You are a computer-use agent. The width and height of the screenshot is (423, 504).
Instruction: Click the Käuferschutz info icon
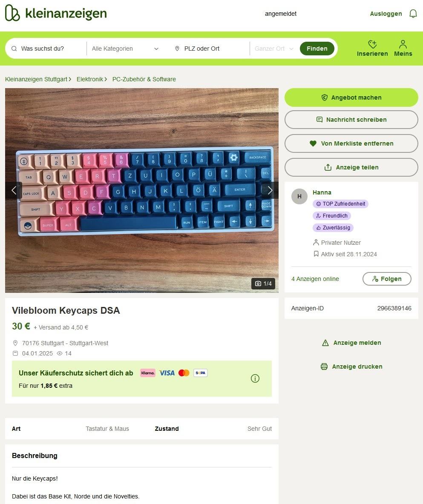coord(255,378)
